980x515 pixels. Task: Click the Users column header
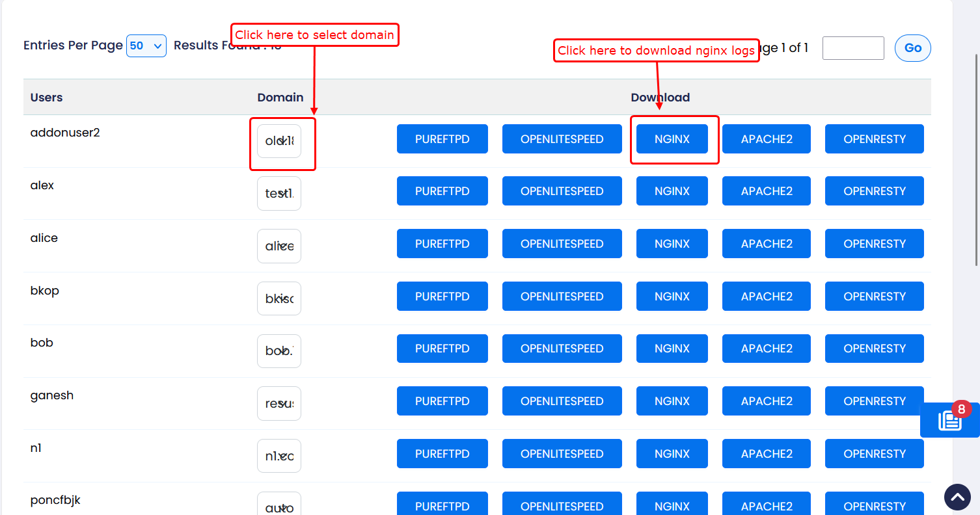tap(46, 98)
